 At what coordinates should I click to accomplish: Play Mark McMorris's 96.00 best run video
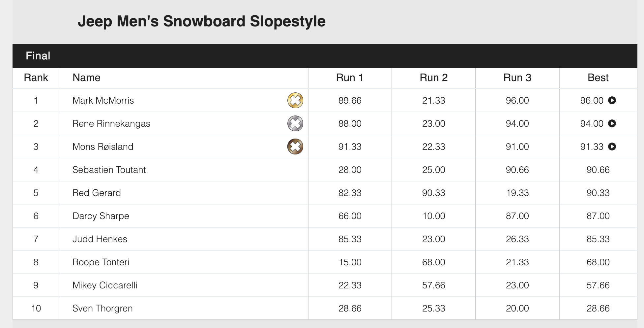pyautogui.click(x=612, y=100)
